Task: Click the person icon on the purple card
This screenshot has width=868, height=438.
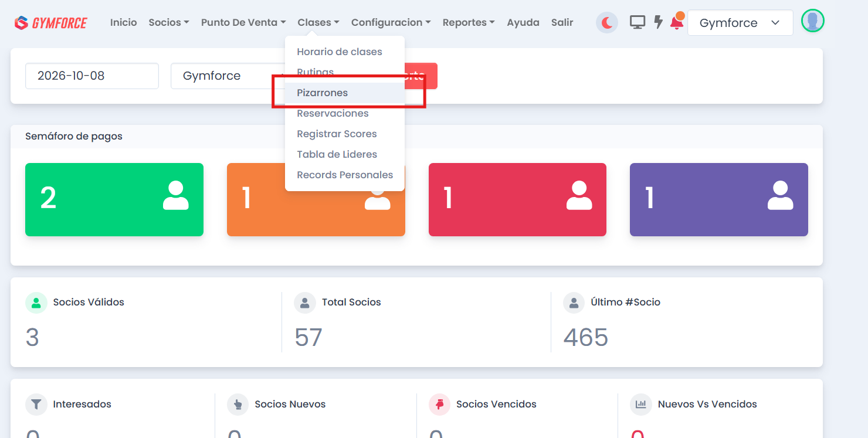Action: [780, 196]
